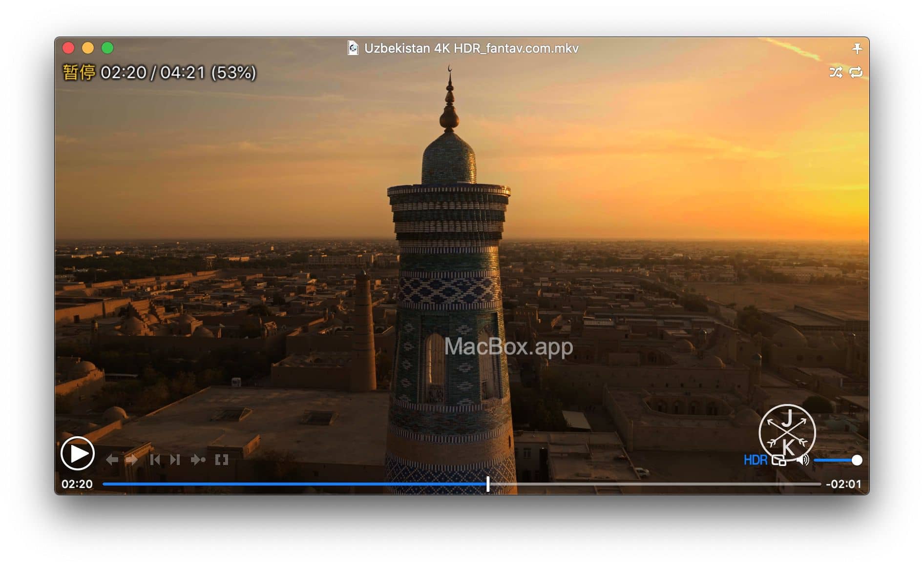Mute audio with the speaker icon

802,460
